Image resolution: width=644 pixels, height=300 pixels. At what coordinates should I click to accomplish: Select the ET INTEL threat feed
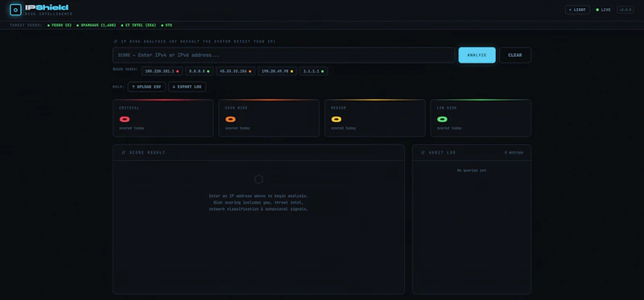pos(138,26)
